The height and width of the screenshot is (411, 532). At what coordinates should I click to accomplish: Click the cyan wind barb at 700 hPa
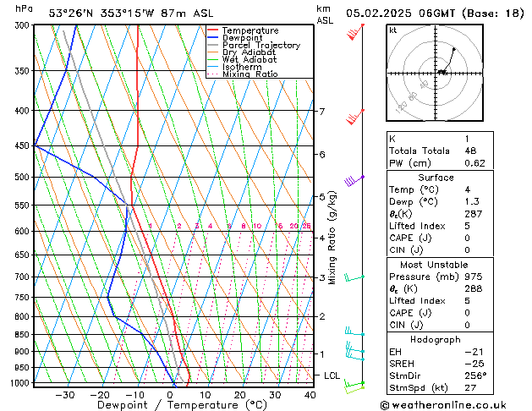coord(354,277)
